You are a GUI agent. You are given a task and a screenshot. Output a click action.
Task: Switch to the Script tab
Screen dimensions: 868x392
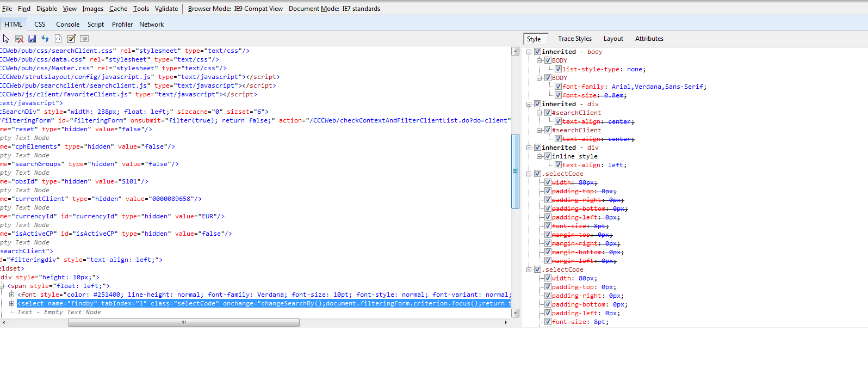[96, 24]
